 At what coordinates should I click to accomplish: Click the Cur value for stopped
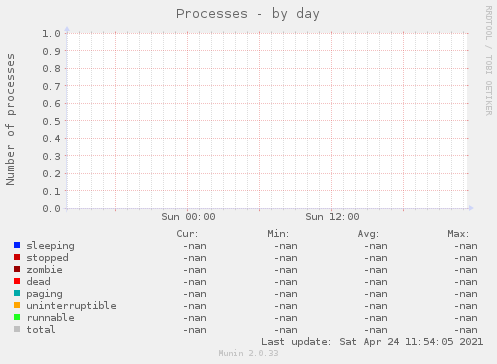pyautogui.click(x=195, y=258)
